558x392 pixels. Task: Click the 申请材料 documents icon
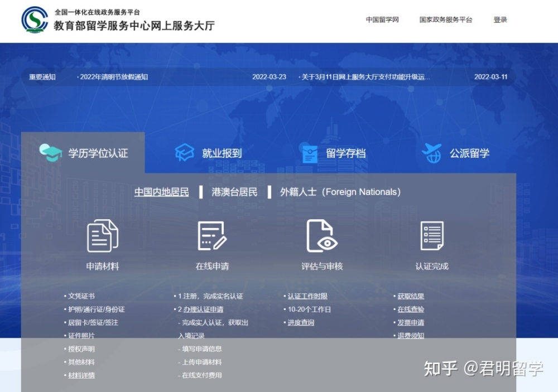103,235
